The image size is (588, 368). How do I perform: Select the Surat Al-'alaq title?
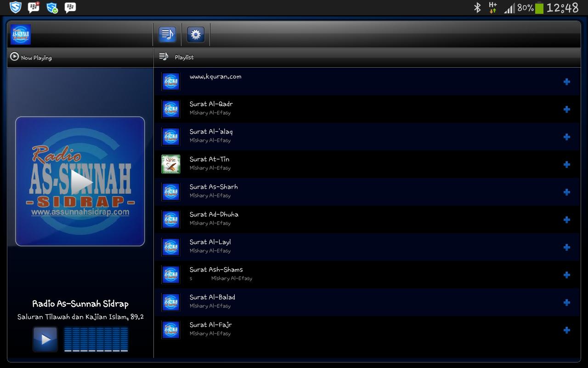pos(211,132)
